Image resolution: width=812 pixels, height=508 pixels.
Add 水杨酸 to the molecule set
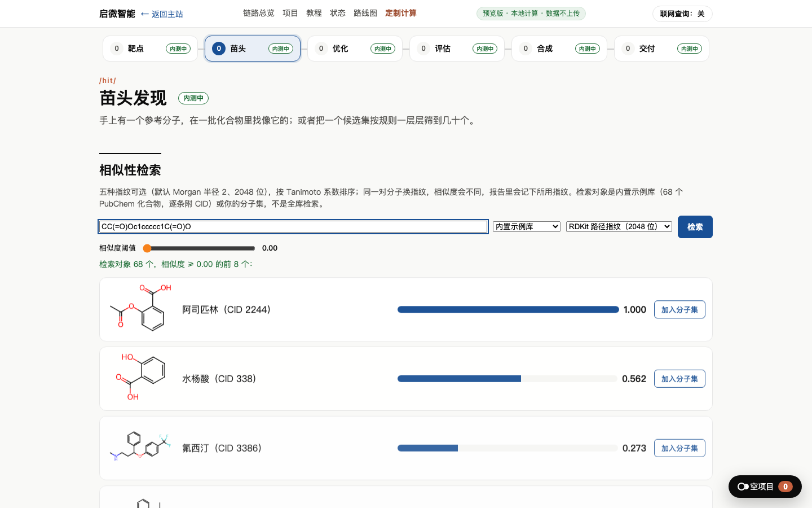pos(679,379)
